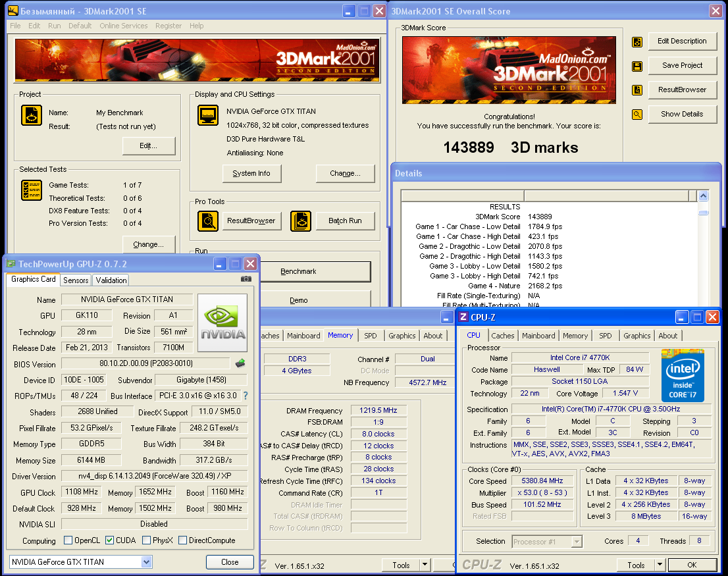Click the 3DMark2001 banner in Overall Score window
Image resolution: width=728 pixels, height=576 pixels.
(x=509, y=70)
